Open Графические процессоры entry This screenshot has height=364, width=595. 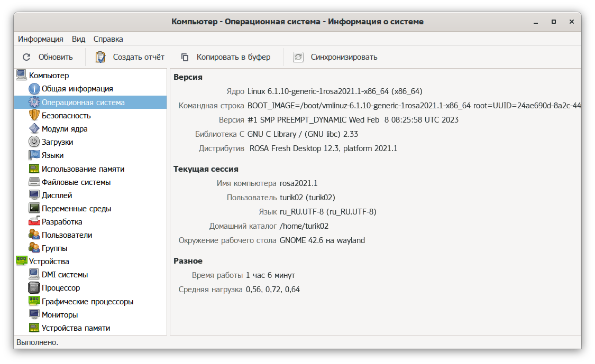tap(87, 302)
